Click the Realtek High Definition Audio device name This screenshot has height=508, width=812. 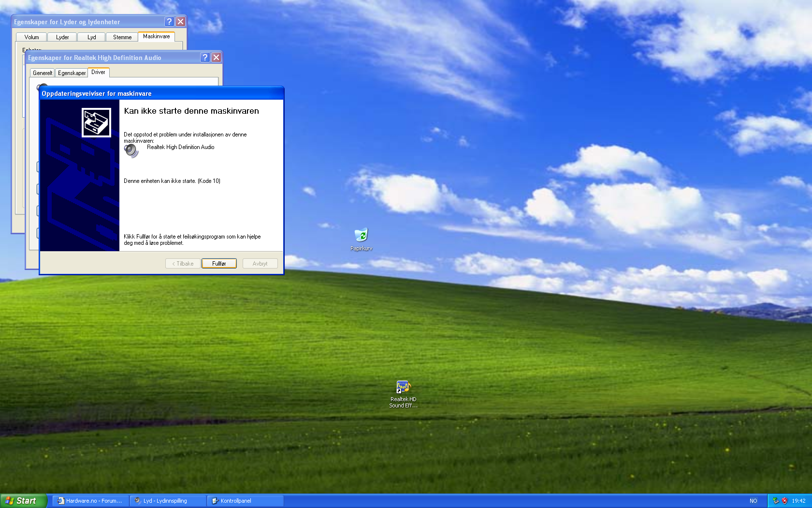[181, 147]
